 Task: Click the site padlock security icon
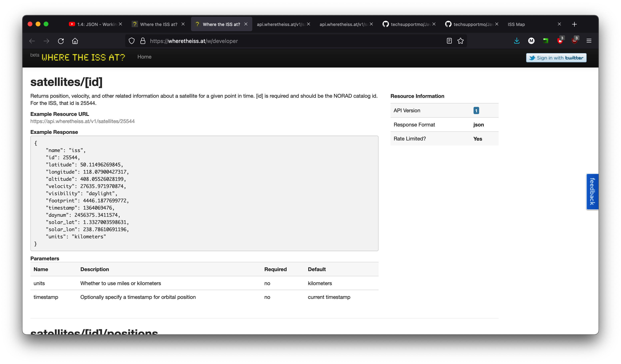(143, 41)
